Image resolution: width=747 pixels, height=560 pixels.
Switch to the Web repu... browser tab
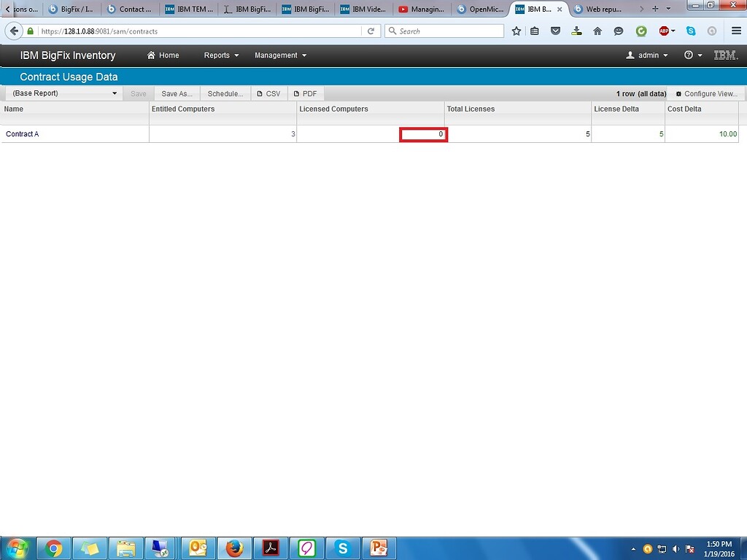pos(603,9)
